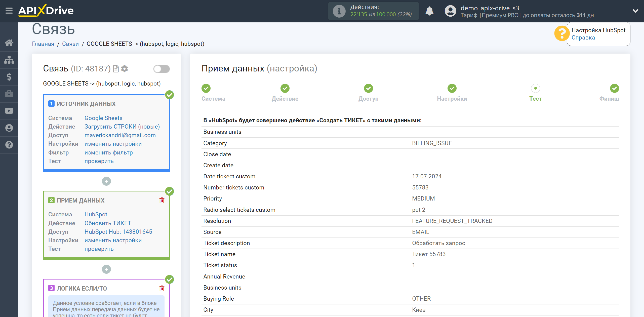Viewport: 644px width, 317px height.
Task: Go to Доступ step
Action: 369,88
